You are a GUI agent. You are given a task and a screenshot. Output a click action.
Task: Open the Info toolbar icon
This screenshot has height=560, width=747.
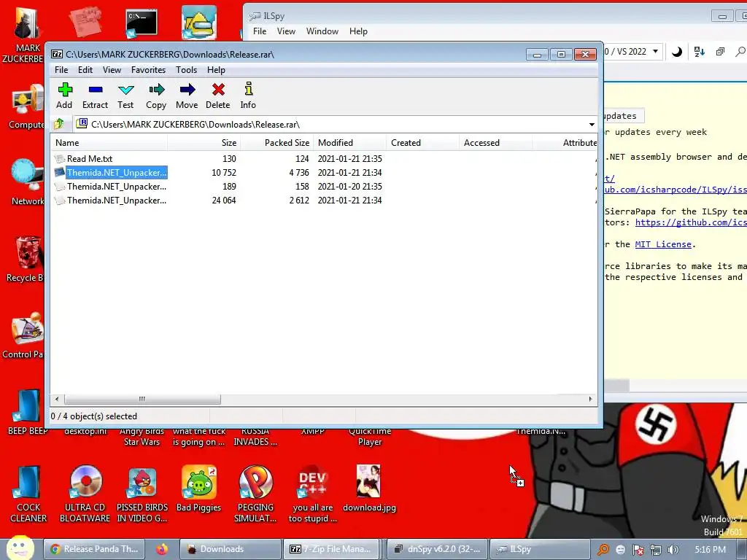coord(248,96)
